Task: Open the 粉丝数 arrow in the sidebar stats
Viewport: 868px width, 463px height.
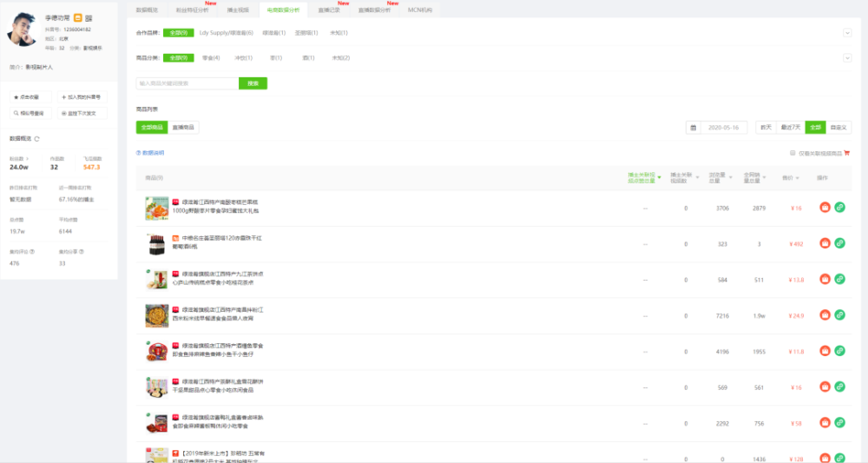Action: tap(28, 159)
